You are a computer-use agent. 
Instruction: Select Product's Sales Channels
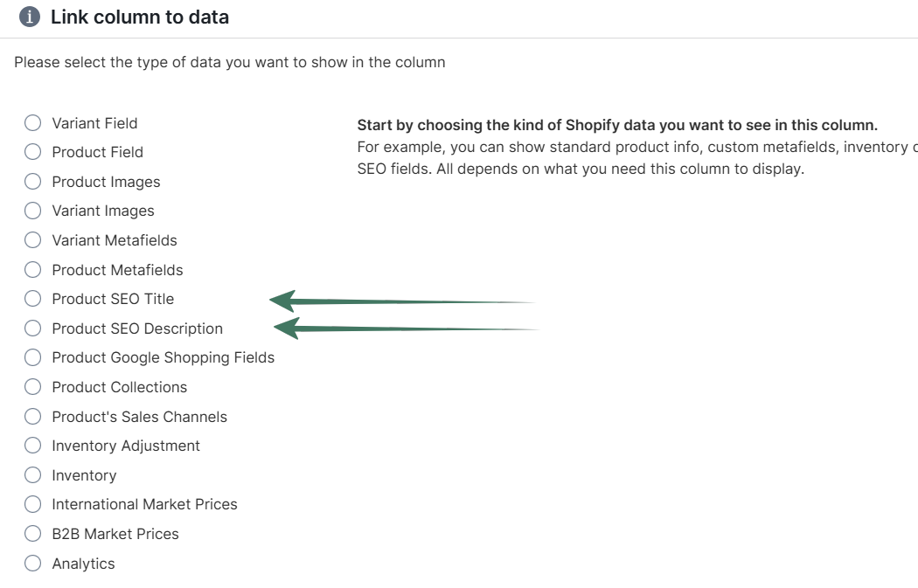click(32, 416)
